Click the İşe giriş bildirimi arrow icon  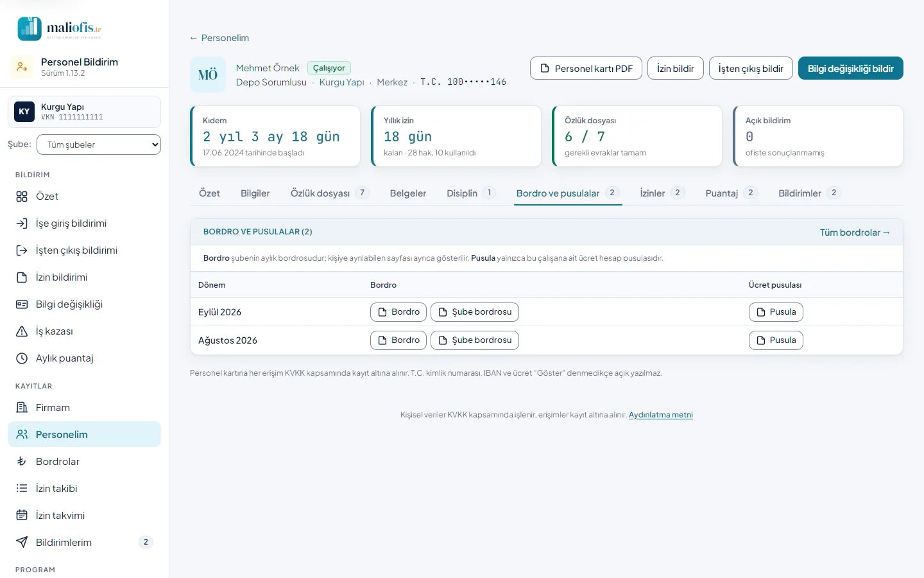click(22, 223)
